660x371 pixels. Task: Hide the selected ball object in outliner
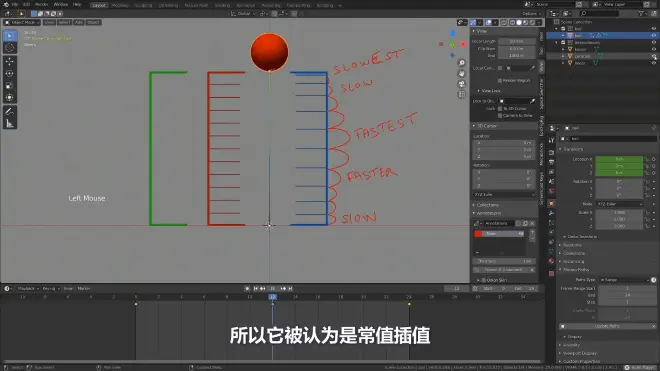(x=654, y=35)
